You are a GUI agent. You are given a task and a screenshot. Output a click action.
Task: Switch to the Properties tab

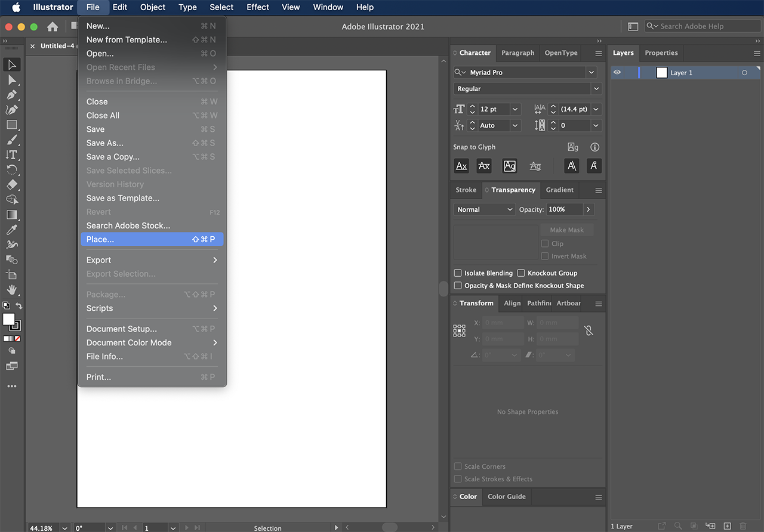tap(661, 53)
